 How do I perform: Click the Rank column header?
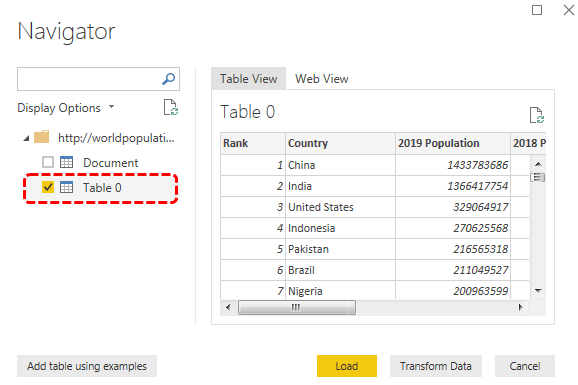pos(253,143)
